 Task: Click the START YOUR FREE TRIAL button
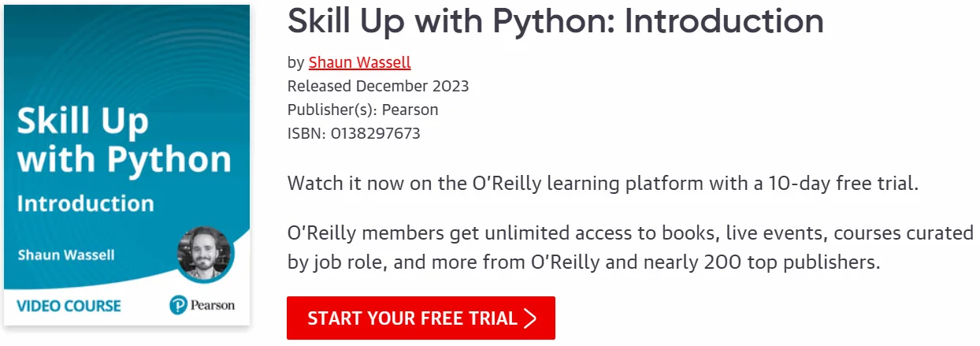[421, 318]
